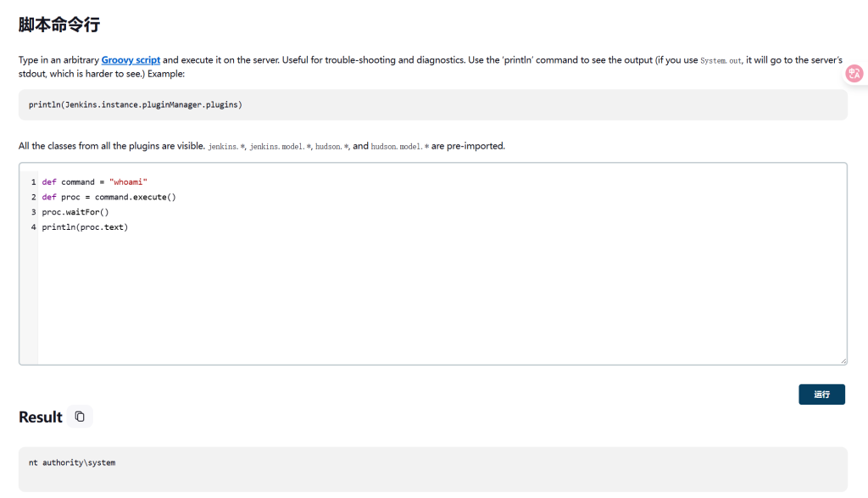Viewport: 868px width, 498px height.
Task: Click line number 4 in the gutter
Action: pyautogui.click(x=33, y=227)
